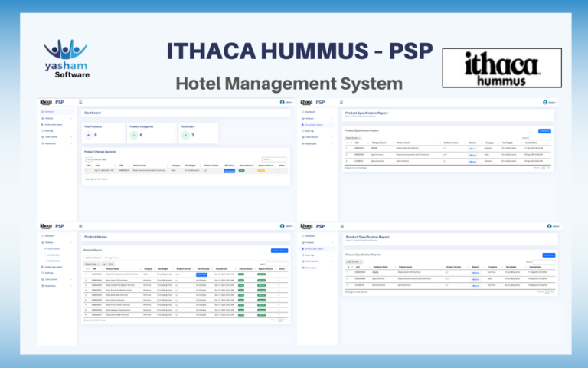The height and width of the screenshot is (368, 588).
Task: Expand Products menu in Dashboard sidebar
Action: (51, 118)
